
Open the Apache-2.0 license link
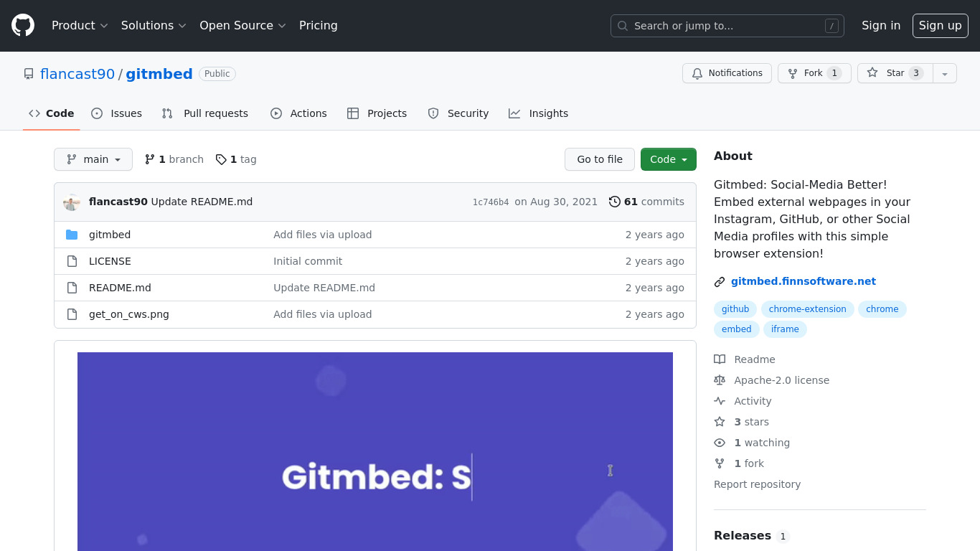[x=772, y=380]
